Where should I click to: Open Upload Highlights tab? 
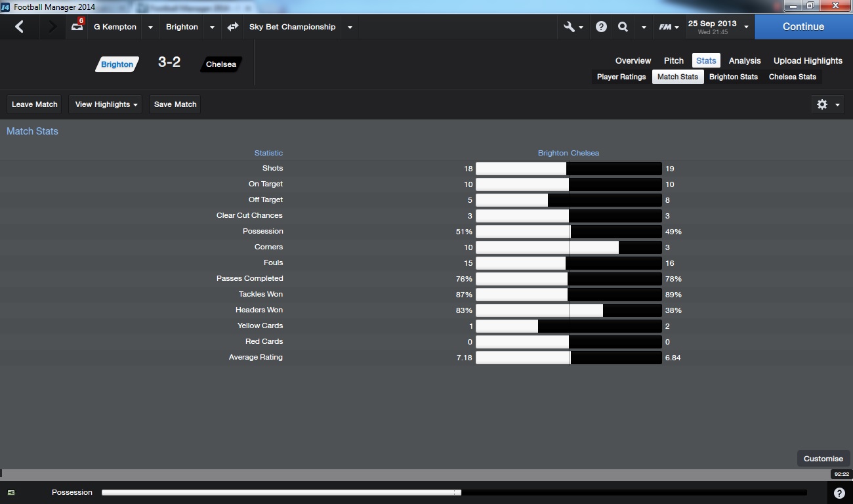click(808, 60)
